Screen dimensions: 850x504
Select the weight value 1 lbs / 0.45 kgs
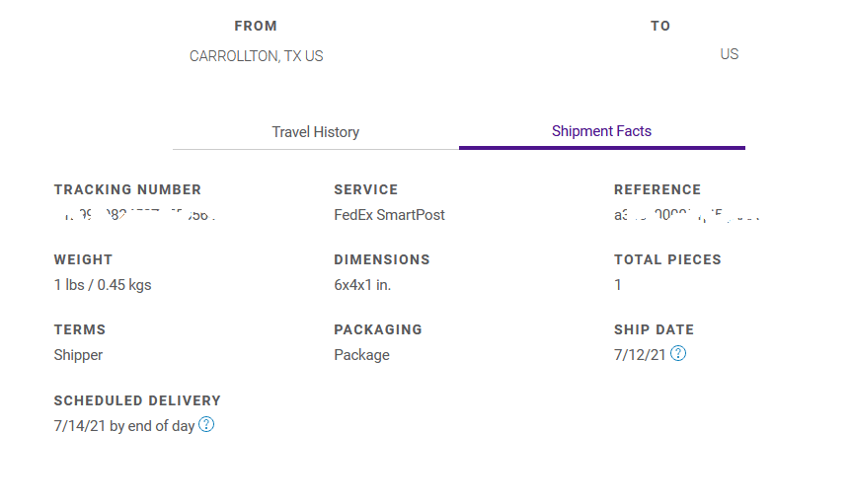103,285
